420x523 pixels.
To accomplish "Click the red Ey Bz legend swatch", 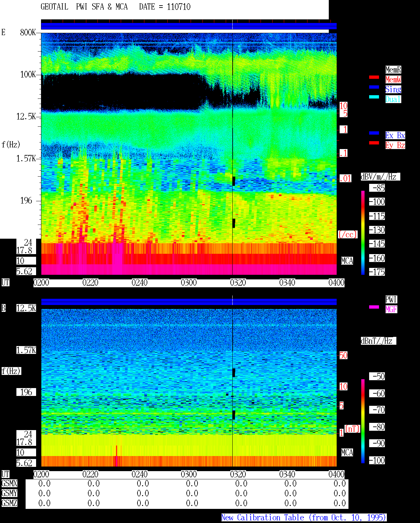I will coord(374,143).
